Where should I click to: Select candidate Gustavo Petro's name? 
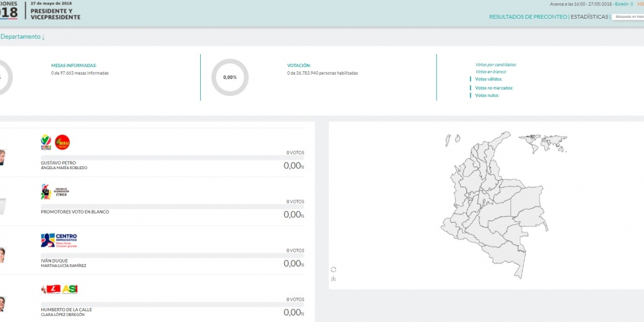coord(58,163)
